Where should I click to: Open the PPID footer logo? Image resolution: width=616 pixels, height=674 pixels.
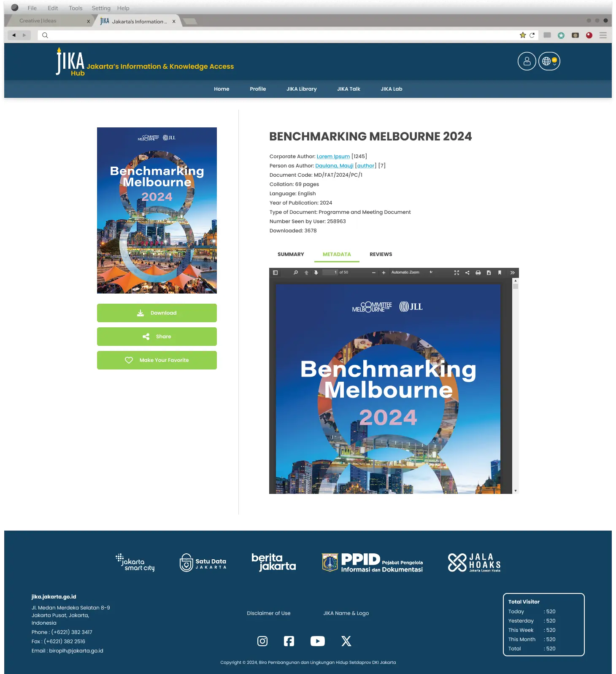[x=372, y=563]
